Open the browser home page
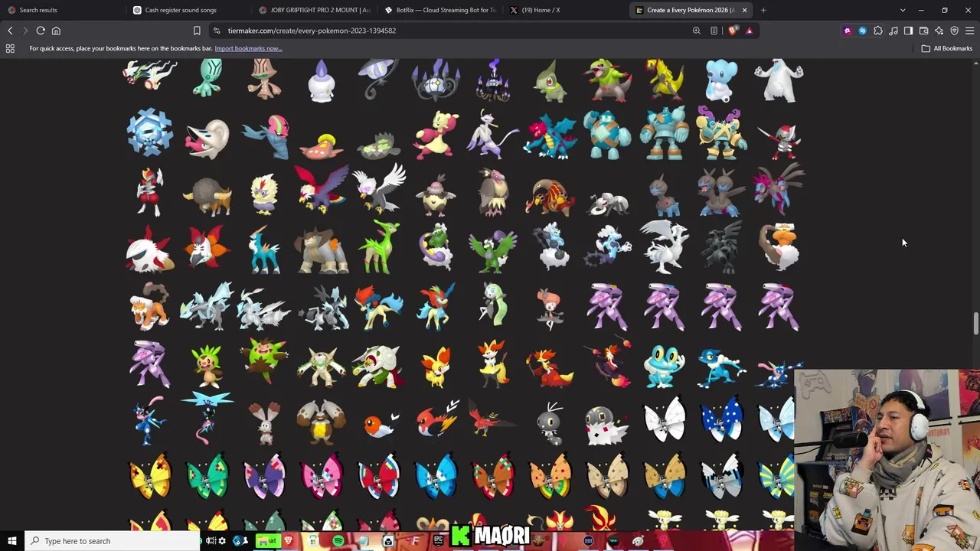The height and width of the screenshot is (551, 980). [x=56, y=31]
